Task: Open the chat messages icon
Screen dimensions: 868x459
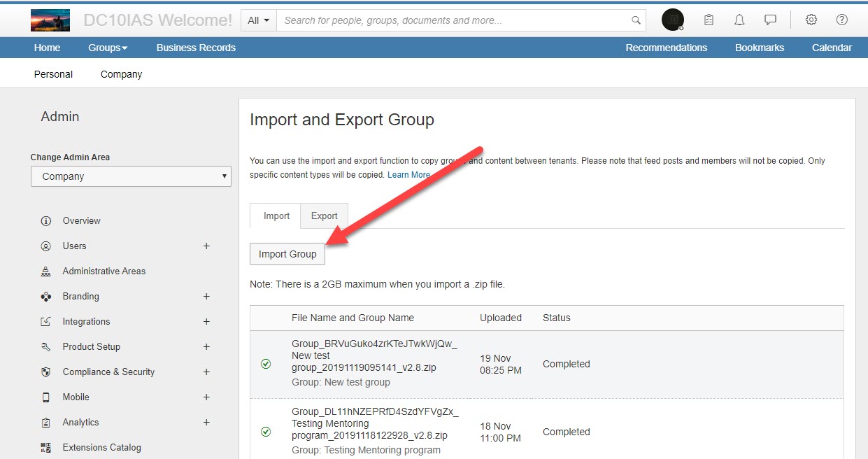Action: [x=770, y=20]
